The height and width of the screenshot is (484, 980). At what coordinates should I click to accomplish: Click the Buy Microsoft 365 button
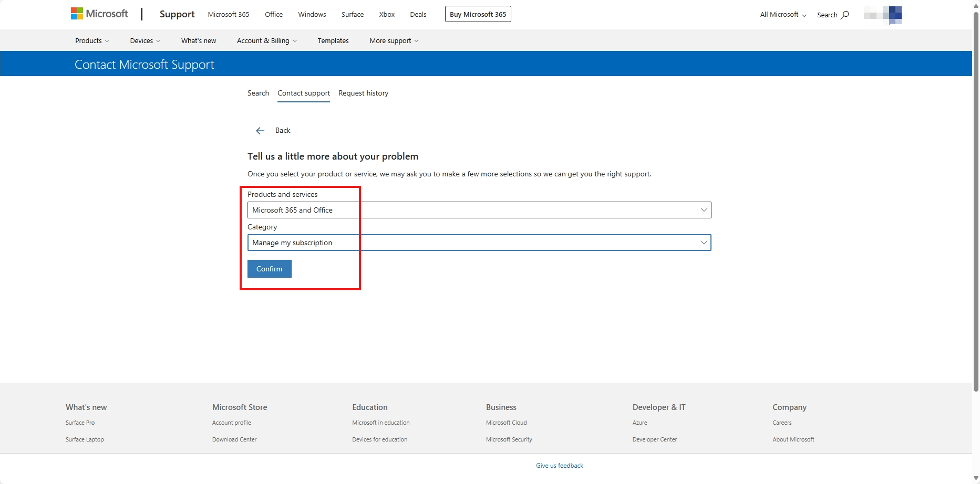click(x=478, y=14)
